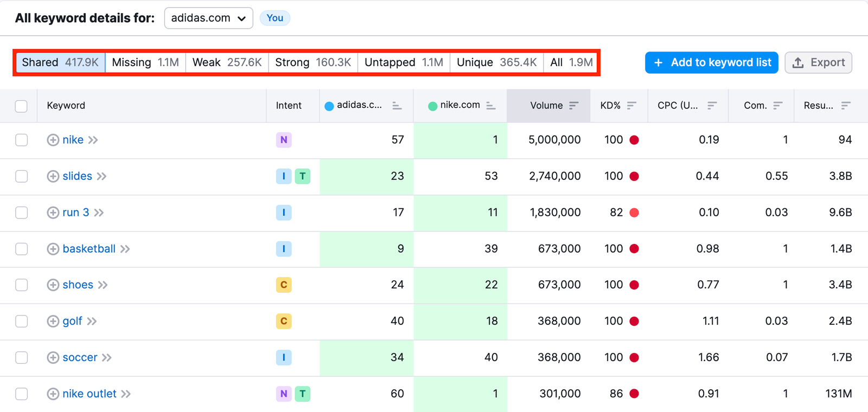Open the golf keyword link
This screenshot has height=412, width=868.
pyautogui.click(x=72, y=321)
